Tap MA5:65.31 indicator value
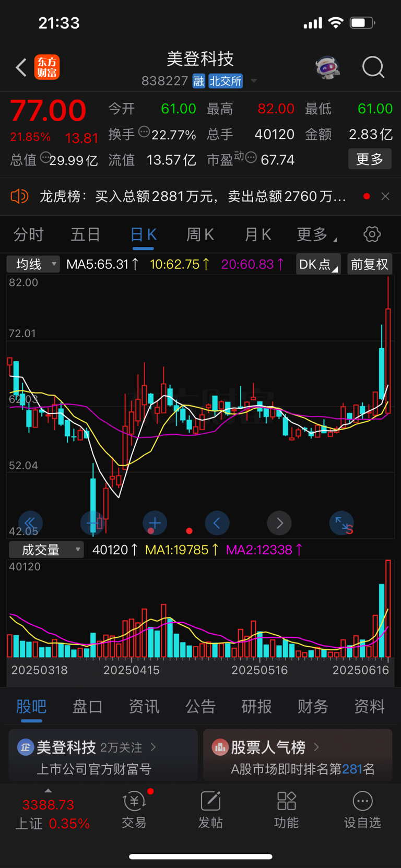 pyautogui.click(x=102, y=264)
